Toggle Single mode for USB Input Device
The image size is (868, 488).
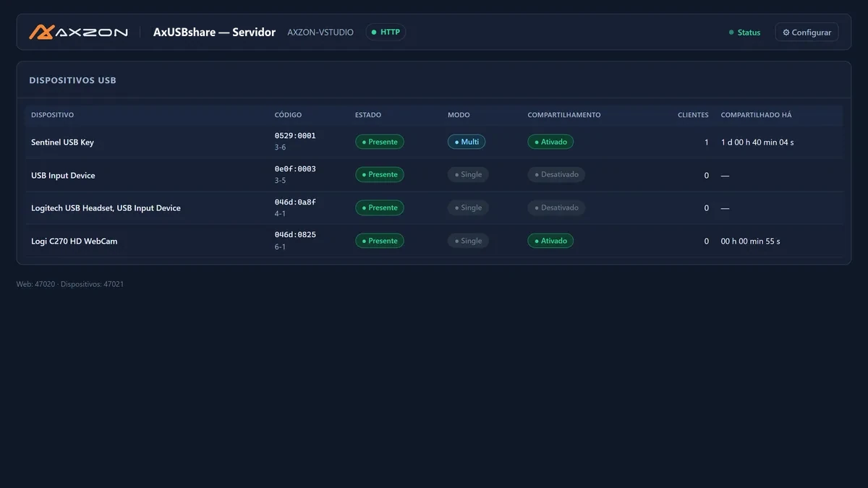point(468,174)
